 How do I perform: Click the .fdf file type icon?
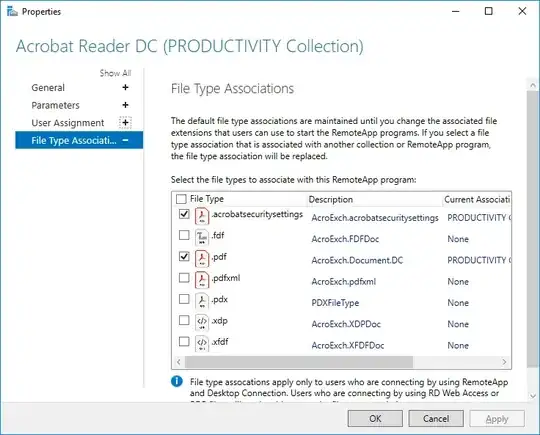click(202, 237)
